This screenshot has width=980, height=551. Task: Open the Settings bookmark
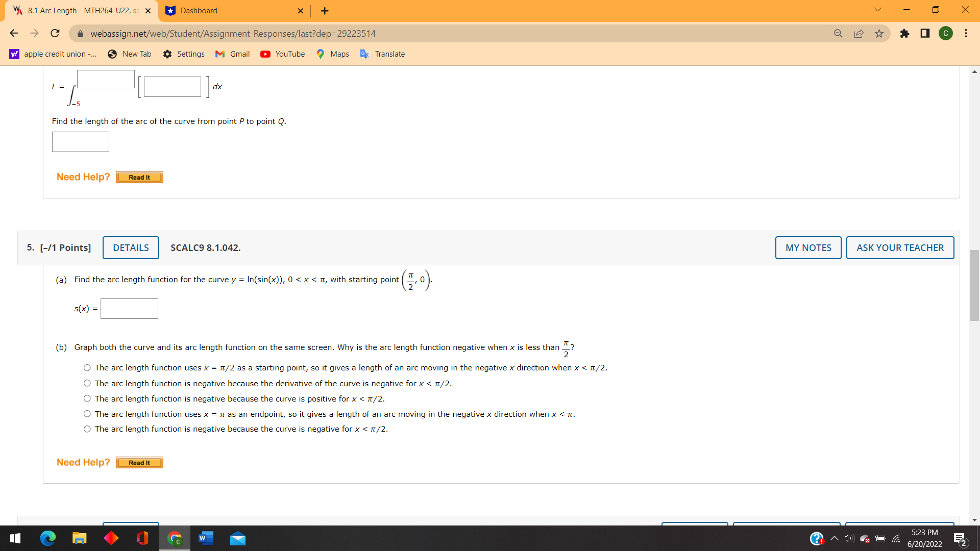coord(184,54)
